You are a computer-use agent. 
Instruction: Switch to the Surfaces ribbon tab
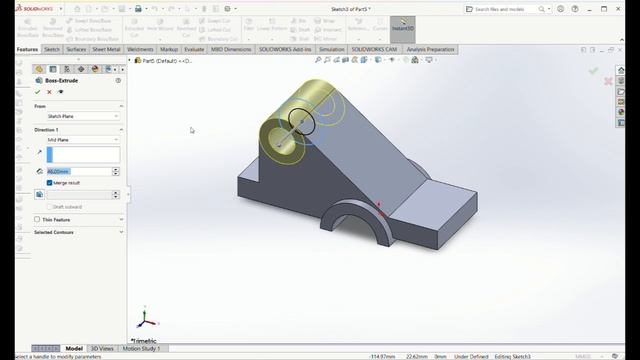click(x=76, y=49)
